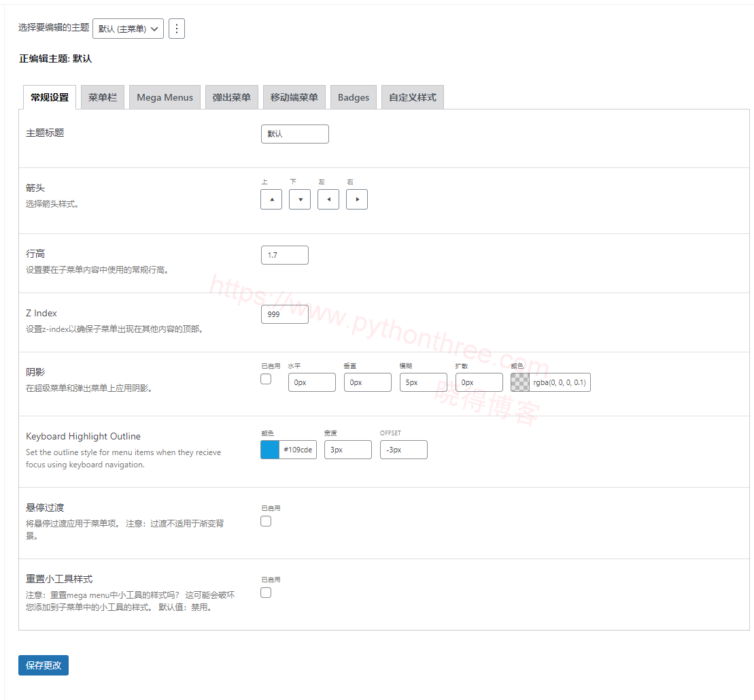Viewport: 754px width, 700px height.
Task: Click the left arrow style selector
Action: (x=328, y=199)
